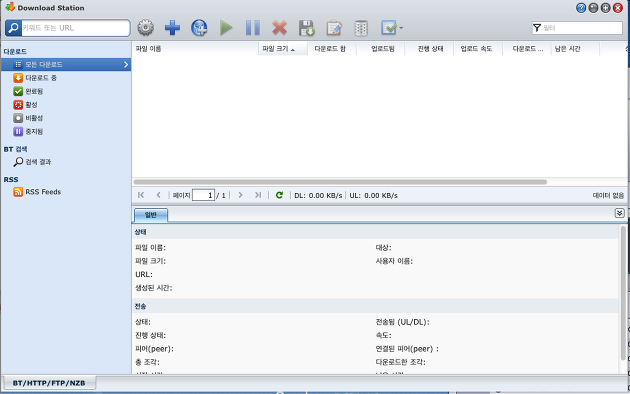Screen dimensions: 630x394
Task: Click the magnifier search icon button
Action: (13, 28)
